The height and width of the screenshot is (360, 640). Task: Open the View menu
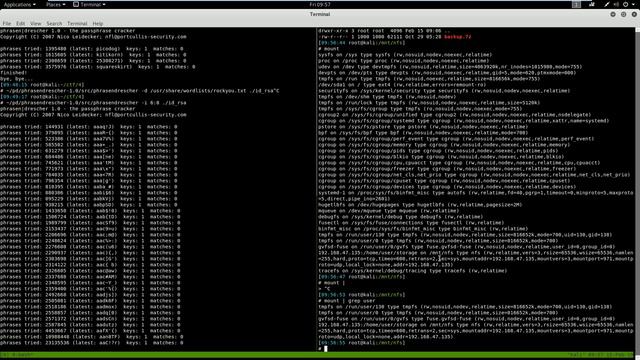(x=36, y=24)
